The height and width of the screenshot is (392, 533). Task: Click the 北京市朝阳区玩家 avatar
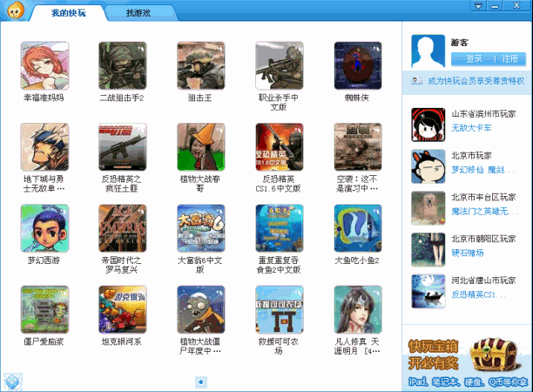(428, 249)
